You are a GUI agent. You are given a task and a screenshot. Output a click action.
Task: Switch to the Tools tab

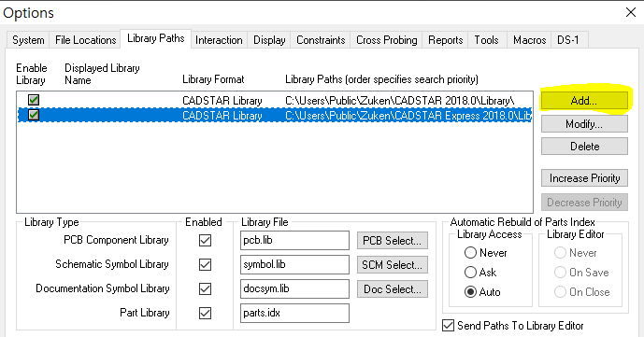click(487, 40)
